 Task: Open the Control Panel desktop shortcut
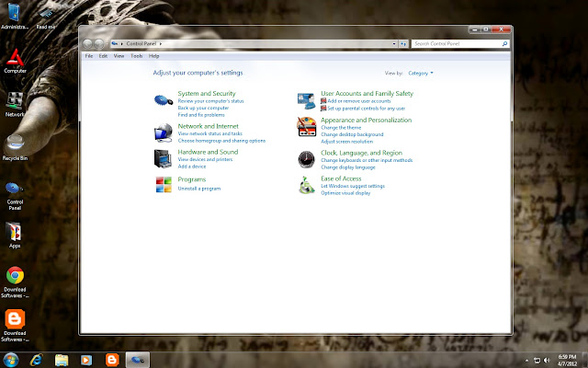pos(15,196)
